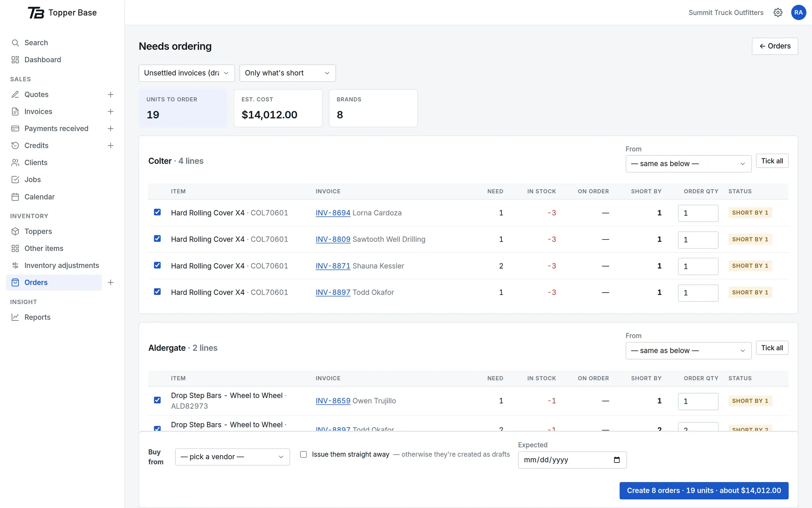The width and height of the screenshot is (812, 508).
Task: Untick the INV-8809 Sawtooth Well Drilling line
Action: (x=157, y=239)
